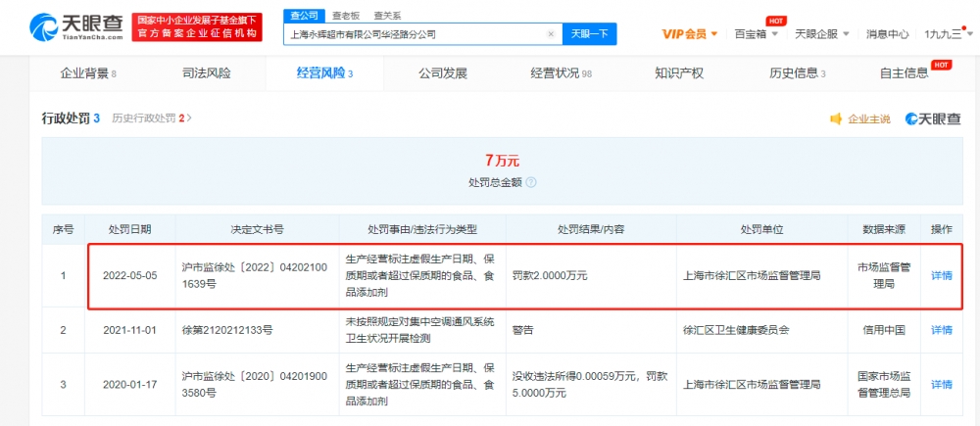Viewport: 980px width, 426px height.
Task: Expand the 百宝箱 dropdown
Action: [757, 33]
